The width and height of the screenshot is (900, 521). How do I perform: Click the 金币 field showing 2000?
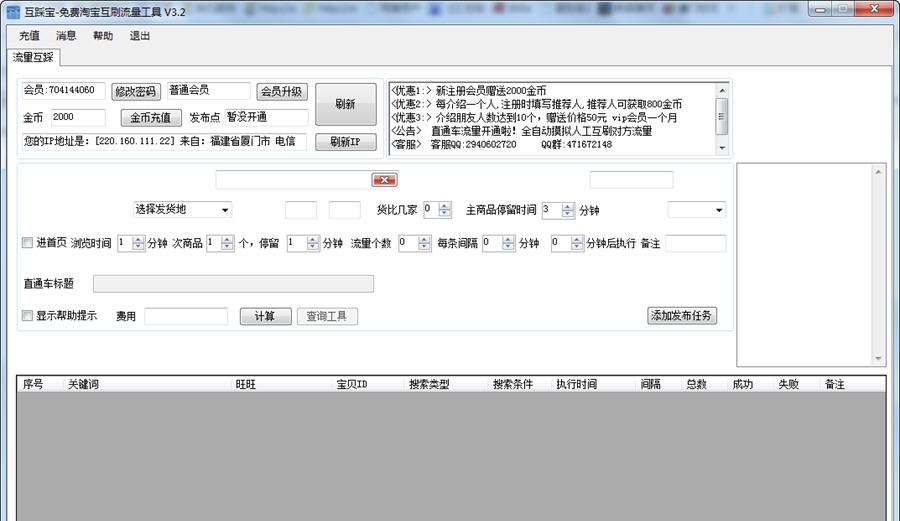[78, 117]
